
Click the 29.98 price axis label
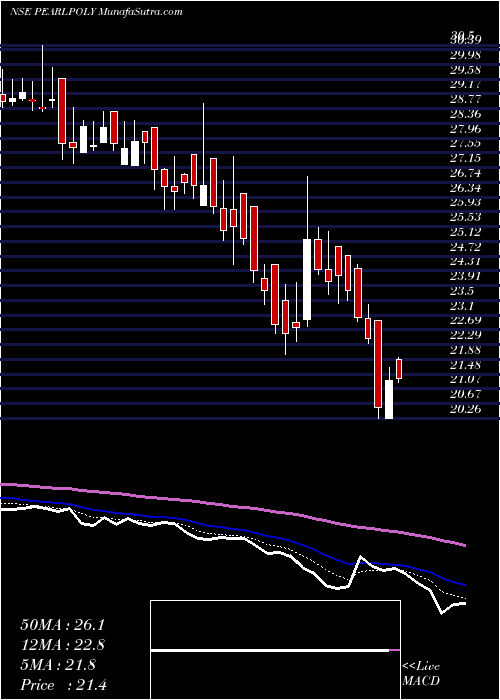point(466,55)
